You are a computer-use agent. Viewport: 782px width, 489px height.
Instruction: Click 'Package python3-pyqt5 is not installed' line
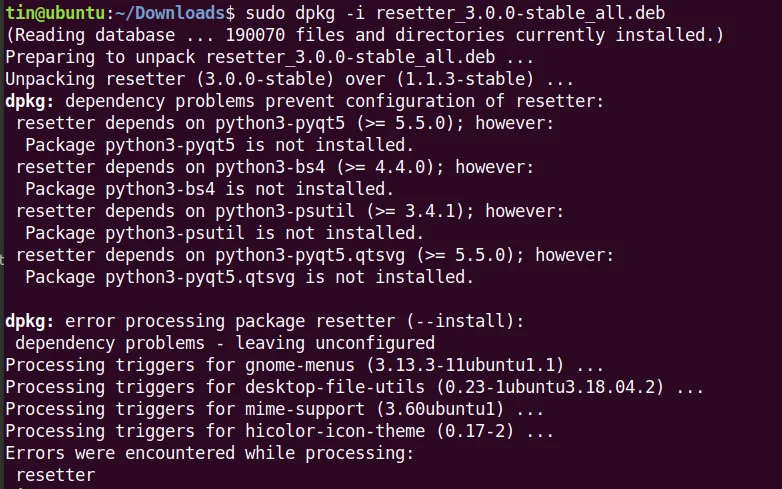pyautogui.click(x=219, y=145)
